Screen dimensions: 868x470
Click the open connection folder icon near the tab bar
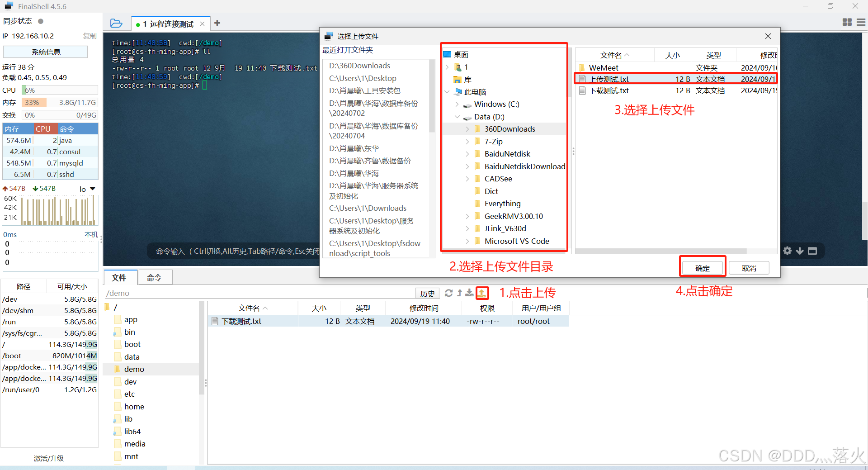(x=116, y=23)
